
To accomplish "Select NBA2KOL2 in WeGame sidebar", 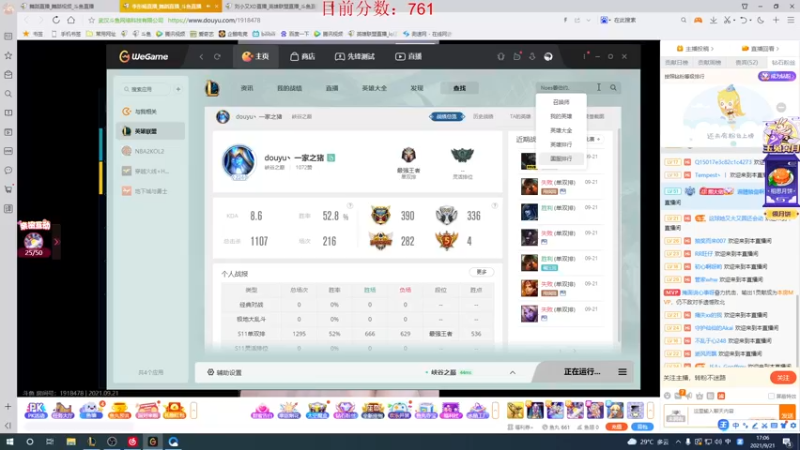I will 150,151.
